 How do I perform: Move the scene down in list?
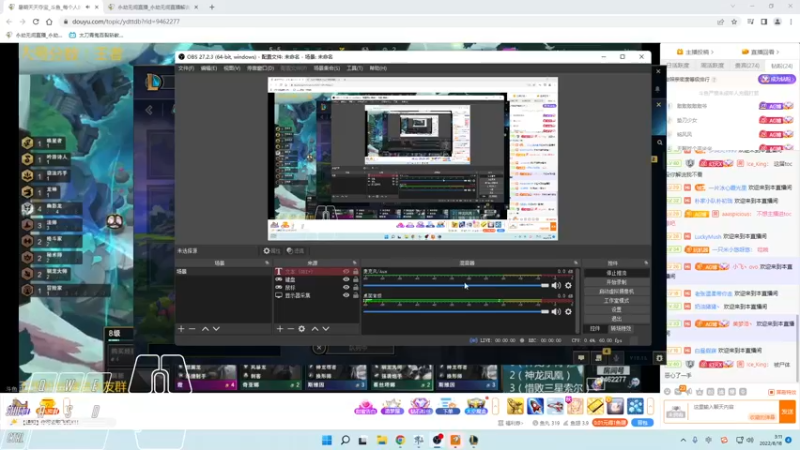tap(216, 329)
